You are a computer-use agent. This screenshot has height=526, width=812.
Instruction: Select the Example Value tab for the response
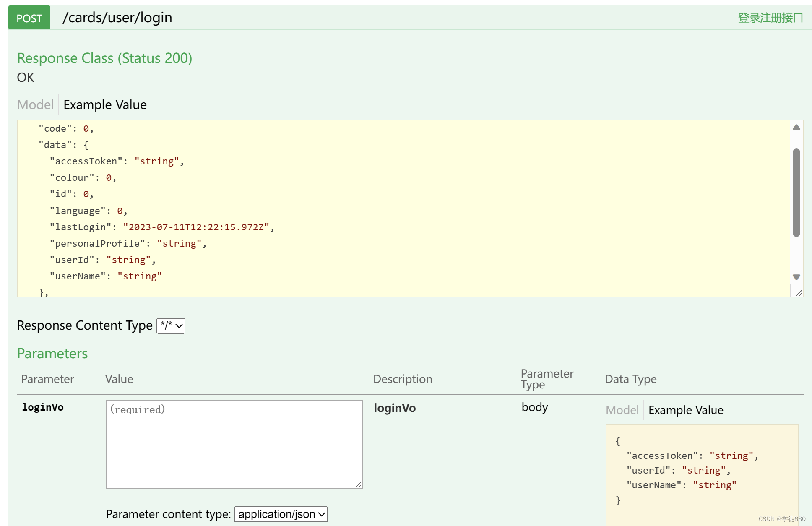tap(104, 104)
